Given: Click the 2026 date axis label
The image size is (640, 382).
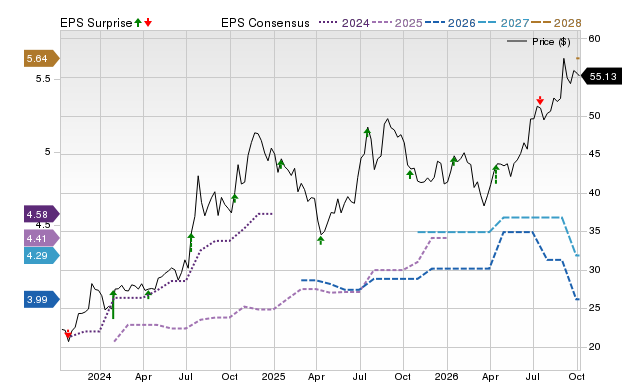Looking at the screenshot, I should pos(447,376).
